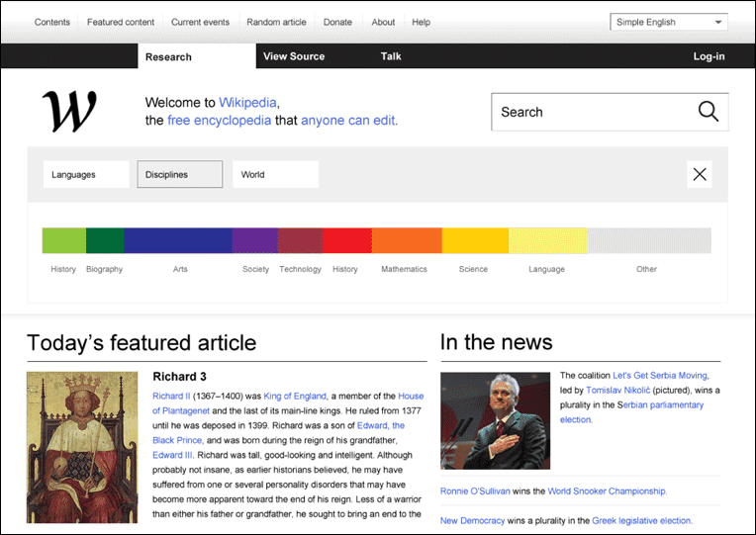Open the World Snooker Championship link
The width and height of the screenshot is (756, 535).
607,490
